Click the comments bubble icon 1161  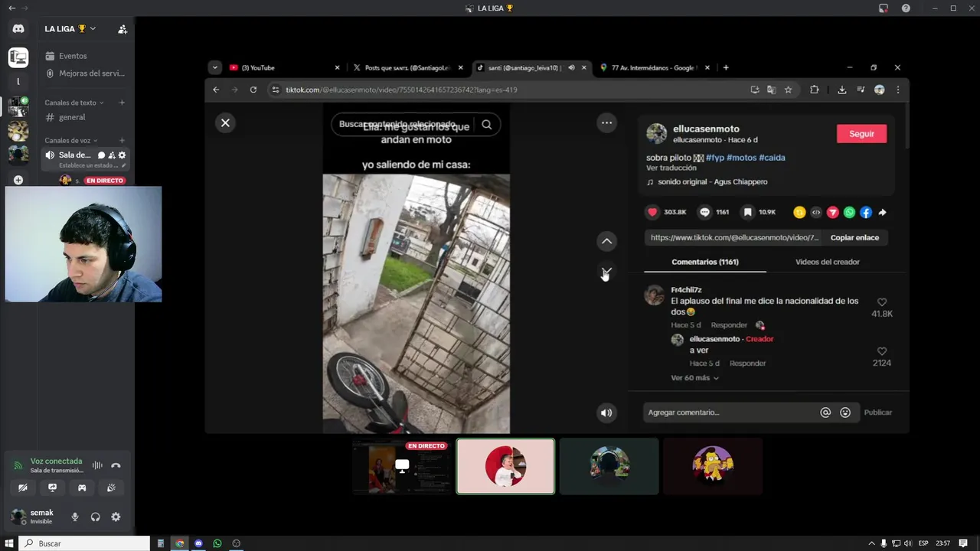[x=704, y=212]
